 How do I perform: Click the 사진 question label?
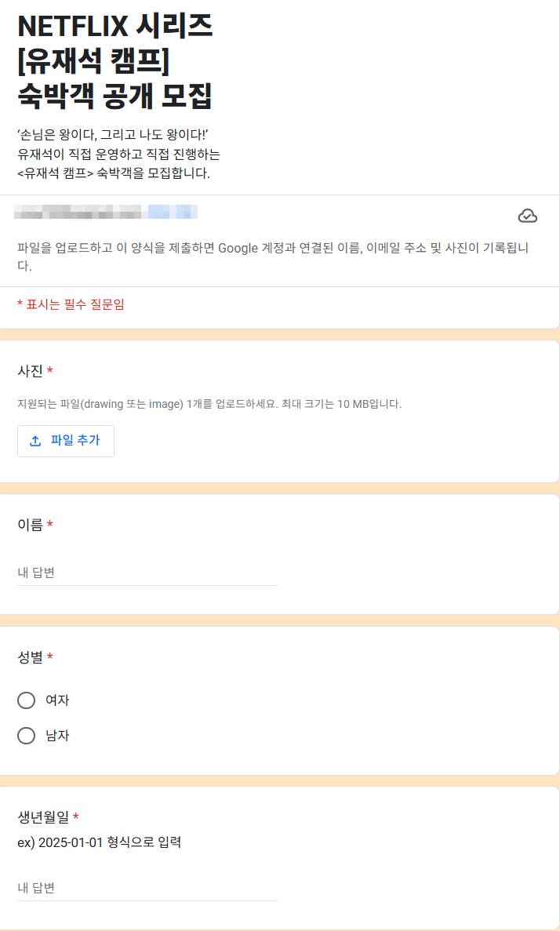[x=31, y=371]
